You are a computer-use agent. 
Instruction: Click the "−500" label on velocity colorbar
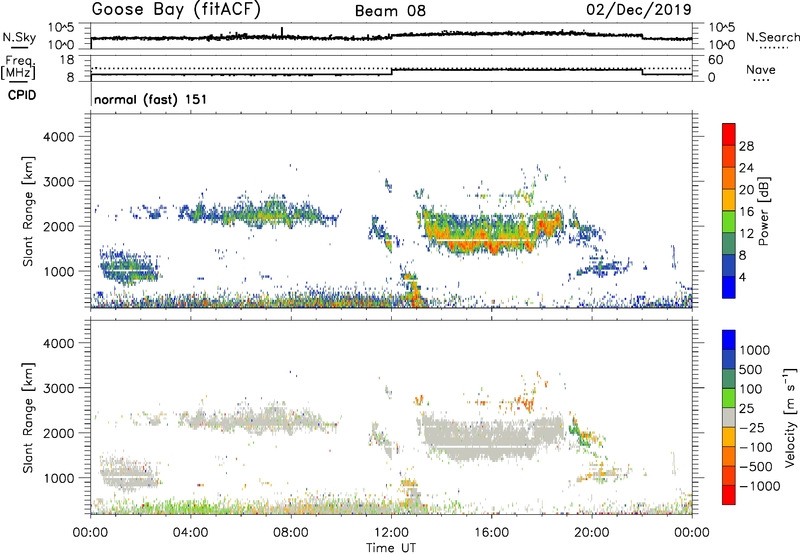pos(755,466)
